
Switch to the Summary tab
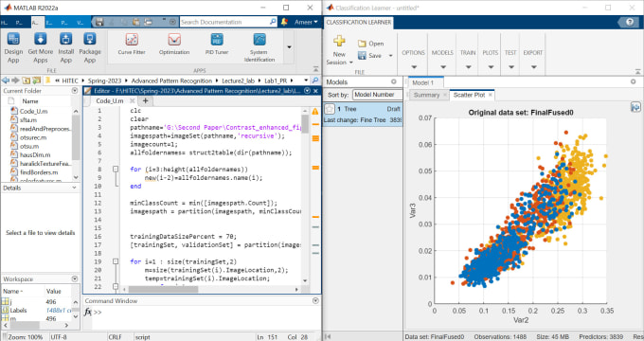(x=426, y=95)
